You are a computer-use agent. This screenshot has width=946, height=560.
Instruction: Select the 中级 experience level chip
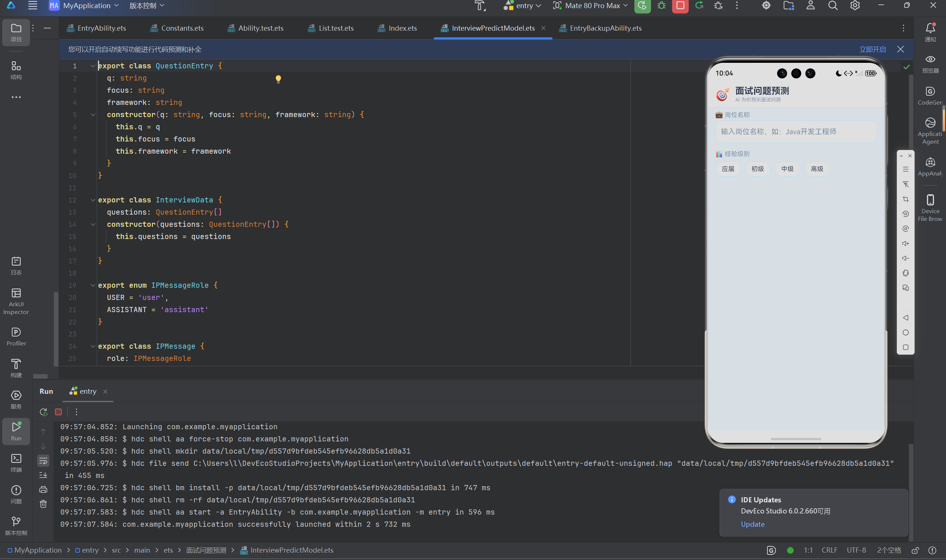click(787, 169)
